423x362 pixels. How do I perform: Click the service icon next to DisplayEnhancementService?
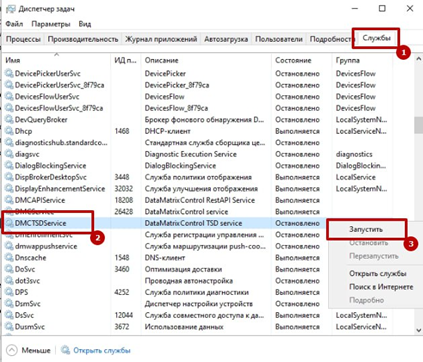tap(9, 188)
